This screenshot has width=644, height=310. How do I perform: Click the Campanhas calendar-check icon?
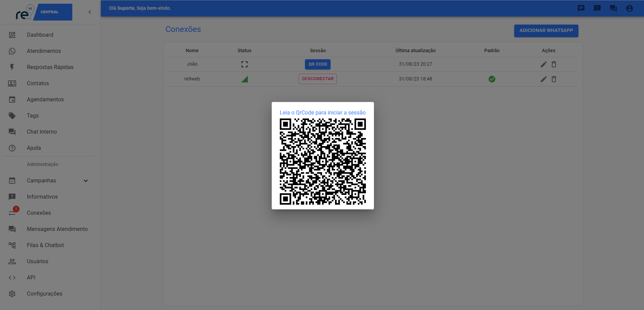click(x=12, y=181)
